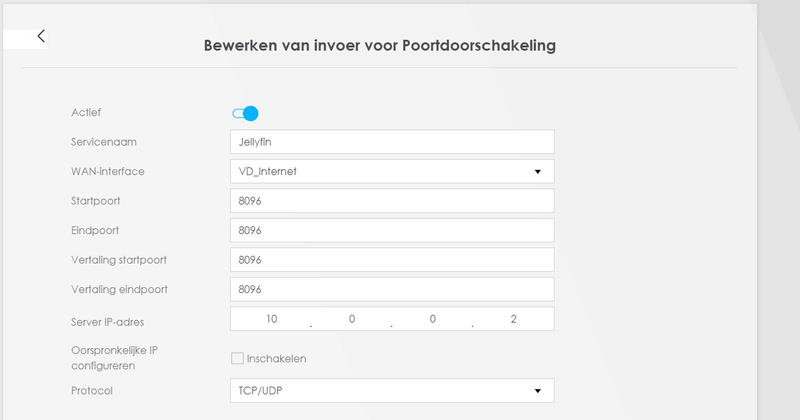Click the Servicenaam field containing Jellyfin

391,142
